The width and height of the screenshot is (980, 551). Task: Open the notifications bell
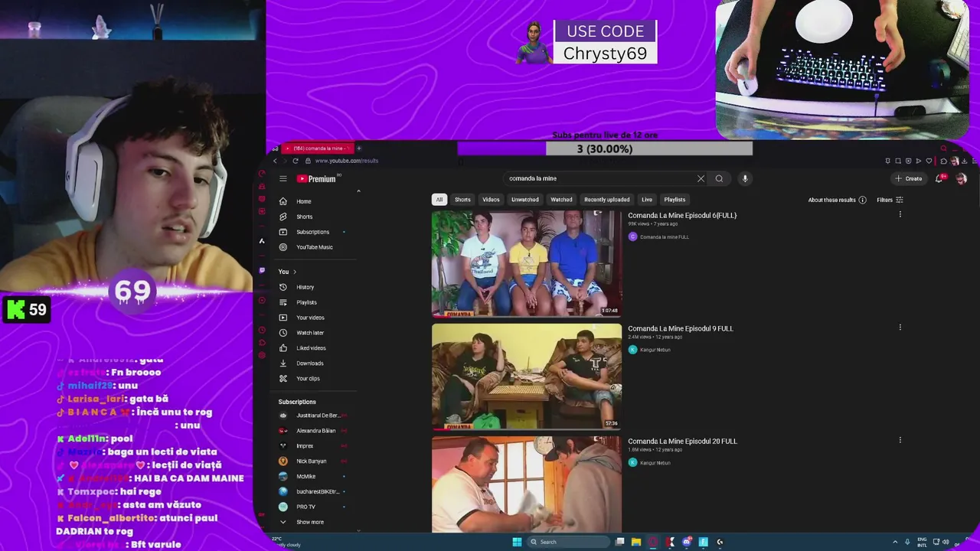coord(939,178)
